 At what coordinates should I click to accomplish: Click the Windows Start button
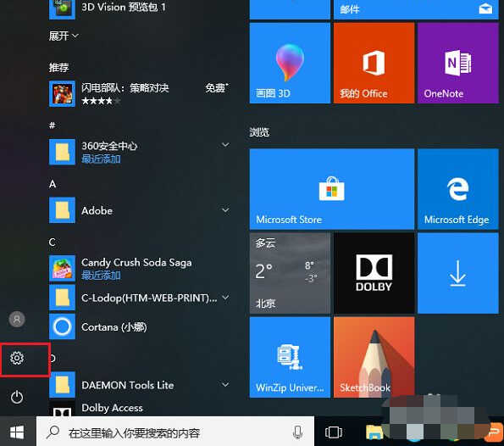click(17, 432)
